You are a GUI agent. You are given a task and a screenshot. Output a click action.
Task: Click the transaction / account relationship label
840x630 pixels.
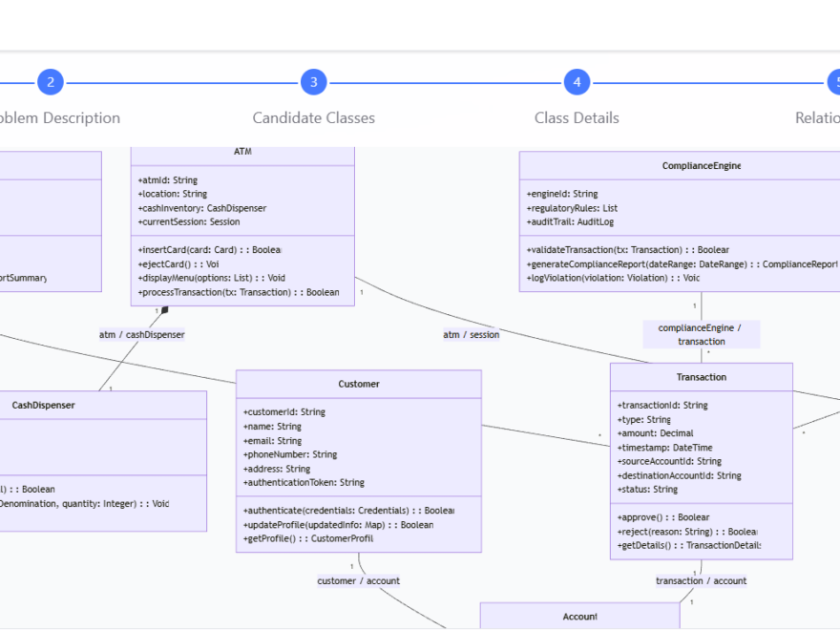702,580
